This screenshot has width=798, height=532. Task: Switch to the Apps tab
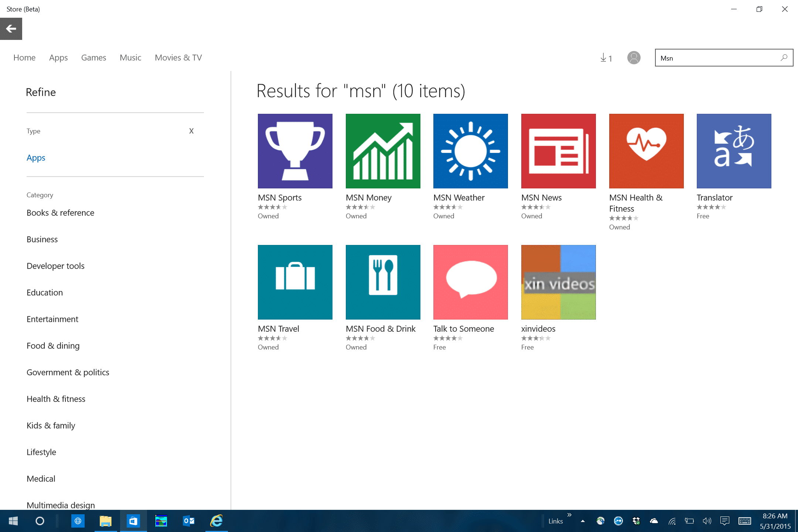[58, 58]
